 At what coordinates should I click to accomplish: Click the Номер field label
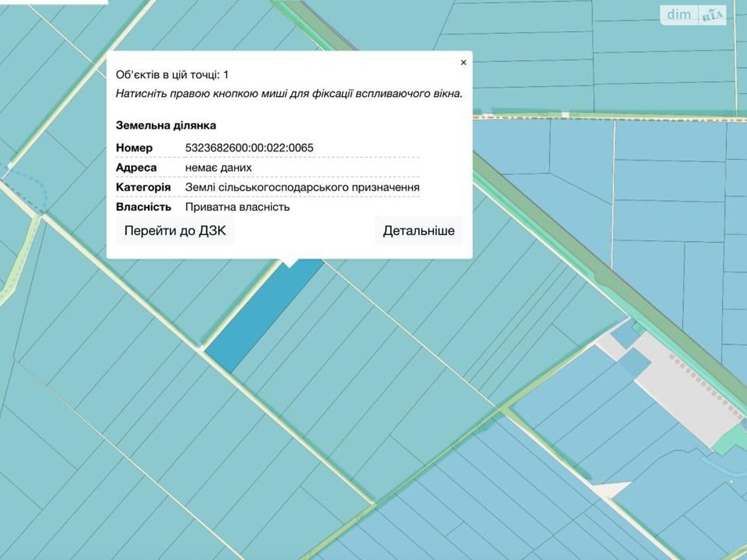(134, 148)
